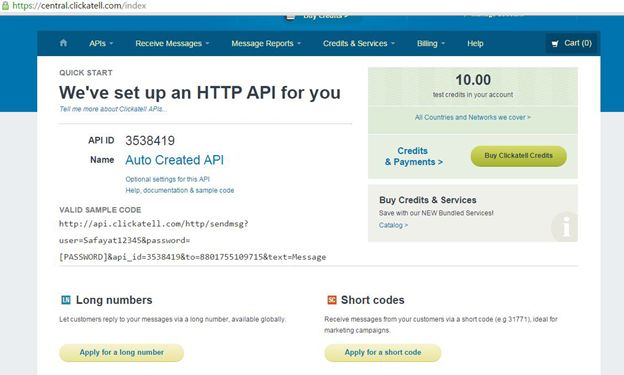The image size is (624, 375).
Task: Open the Auto Created API link
Action: click(x=174, y=160)
